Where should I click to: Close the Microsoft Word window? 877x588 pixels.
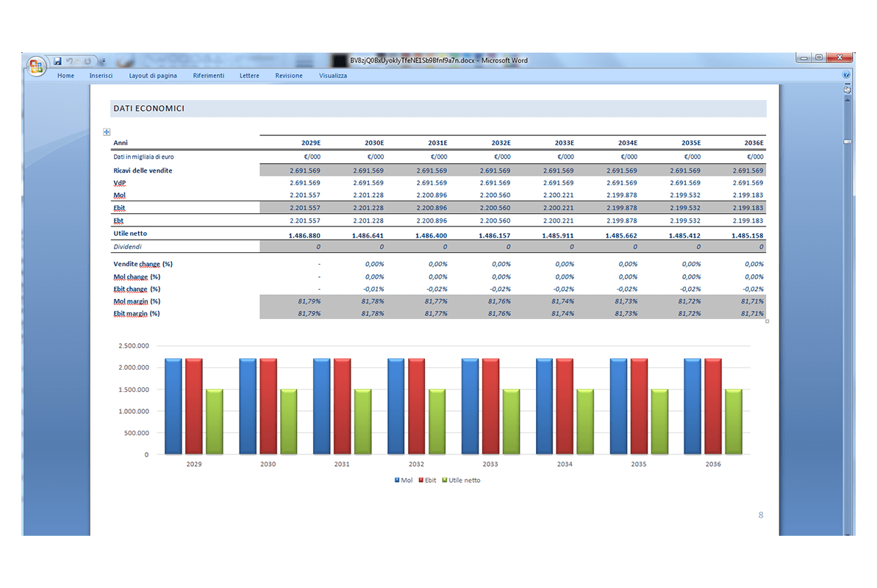click(x=840, y=57)
